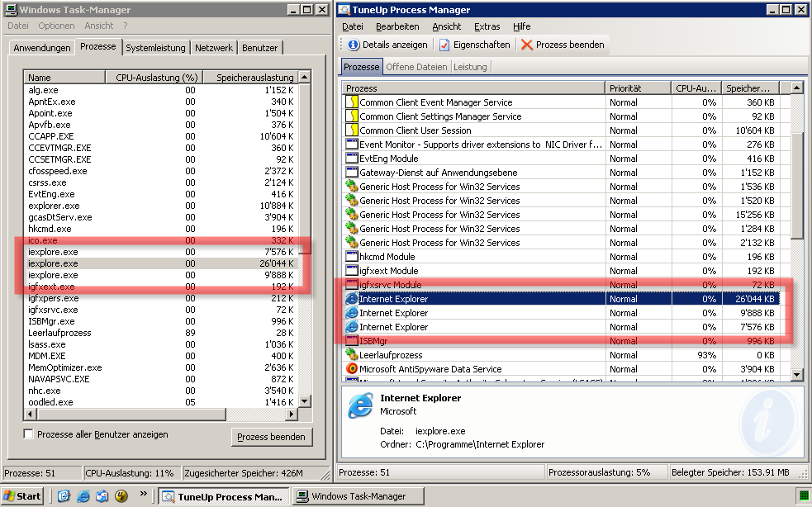The height and width of the screenshot is (507, 812).
Task: Click the EvtEng Module window icon
Action: coord(352,158)
